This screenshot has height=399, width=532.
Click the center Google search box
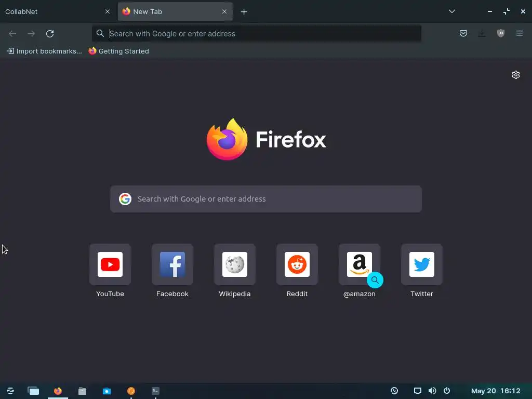[x=266, y=199]
